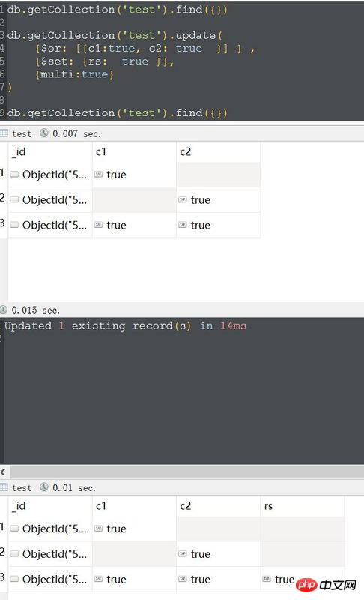
Task: Select the first test result tab
Action: pos(22,134)
